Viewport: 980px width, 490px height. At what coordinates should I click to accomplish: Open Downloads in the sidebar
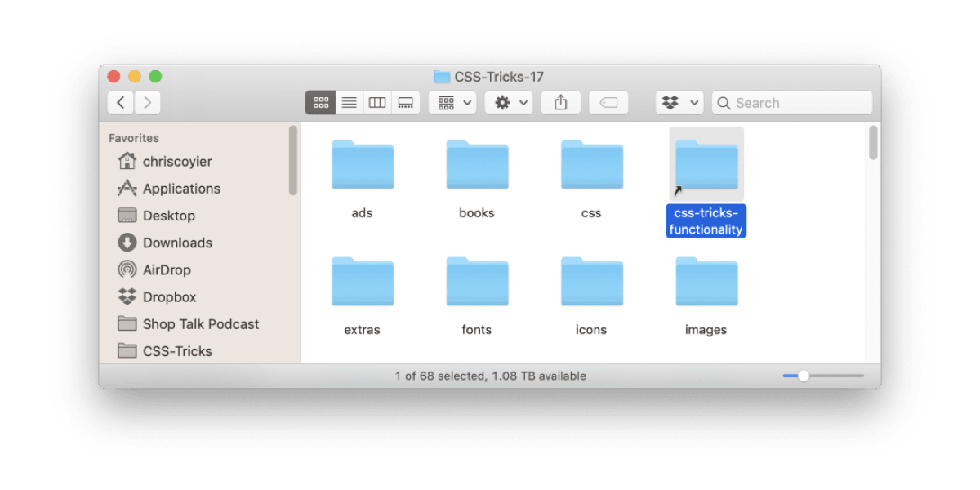[176, 243]
